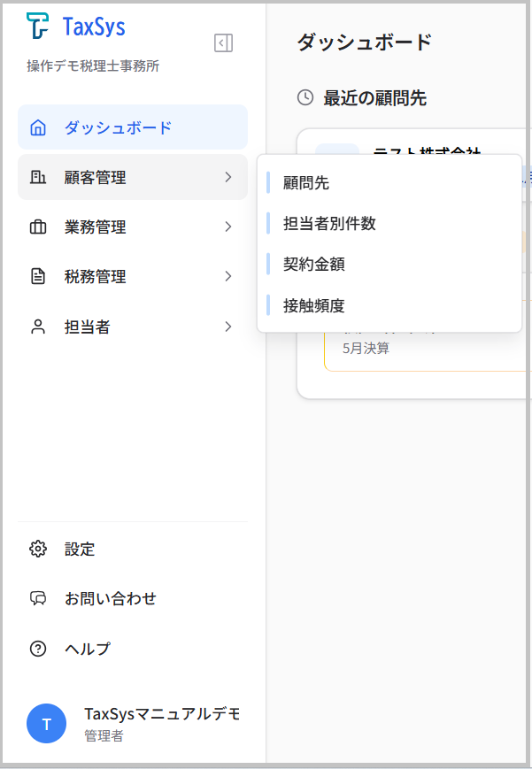Open ダッシュボード in the sidebar
Screen dimensions: 532x769
[x=133, y=127]
